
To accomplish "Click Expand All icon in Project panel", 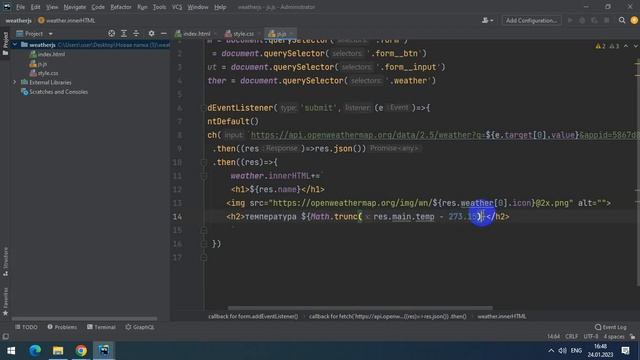I will coord(124,33).
